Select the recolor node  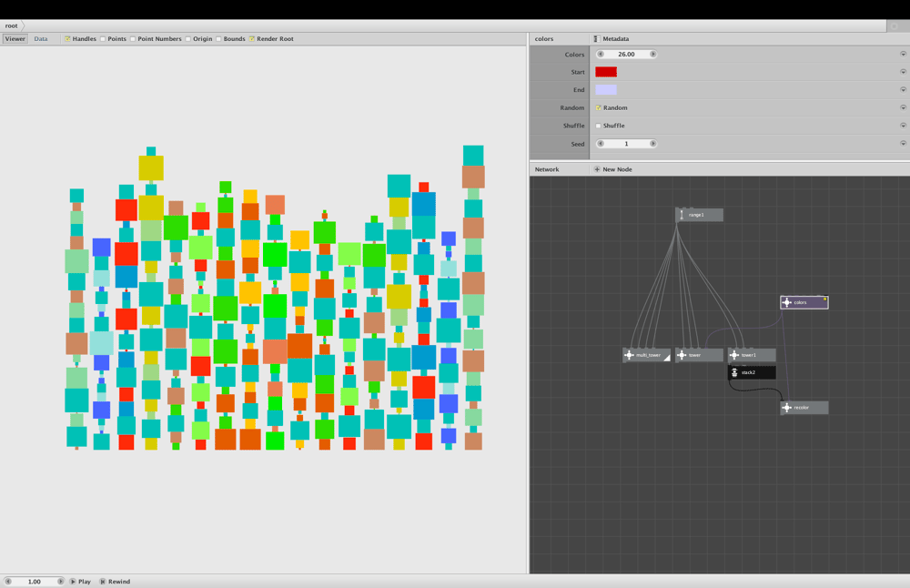pos(804,408)
